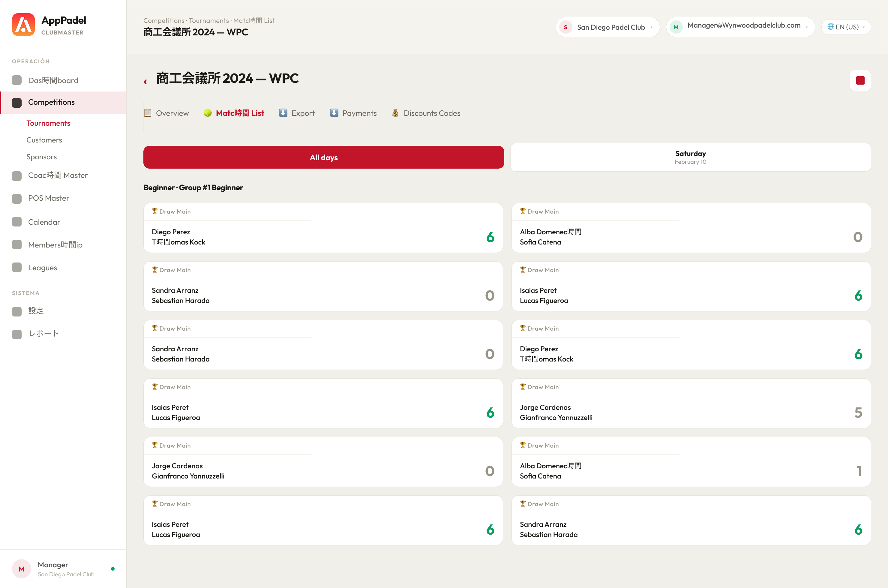Open the Alba Domenec match card with score 0
Viewport: 888px width, 588px height.
tap(691, 228)
